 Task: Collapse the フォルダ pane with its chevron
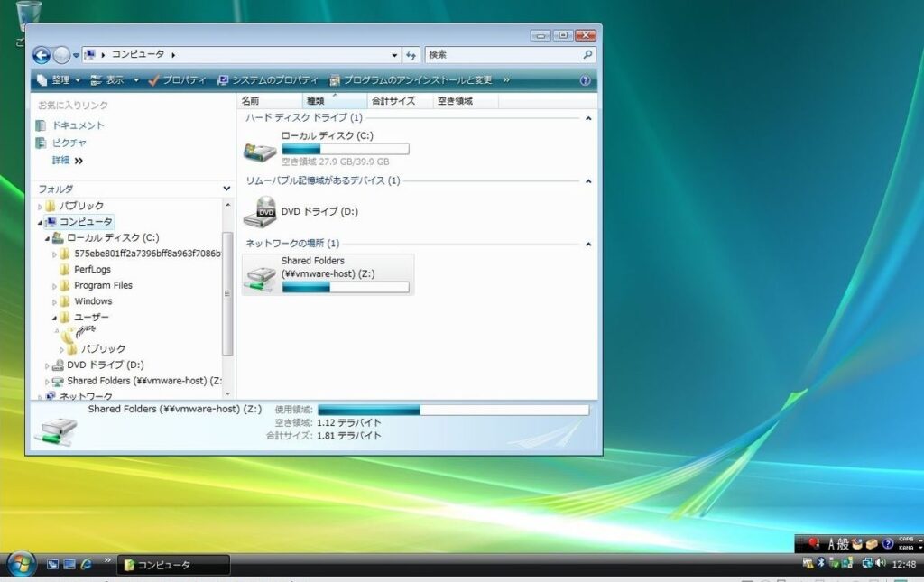[226, 189]
